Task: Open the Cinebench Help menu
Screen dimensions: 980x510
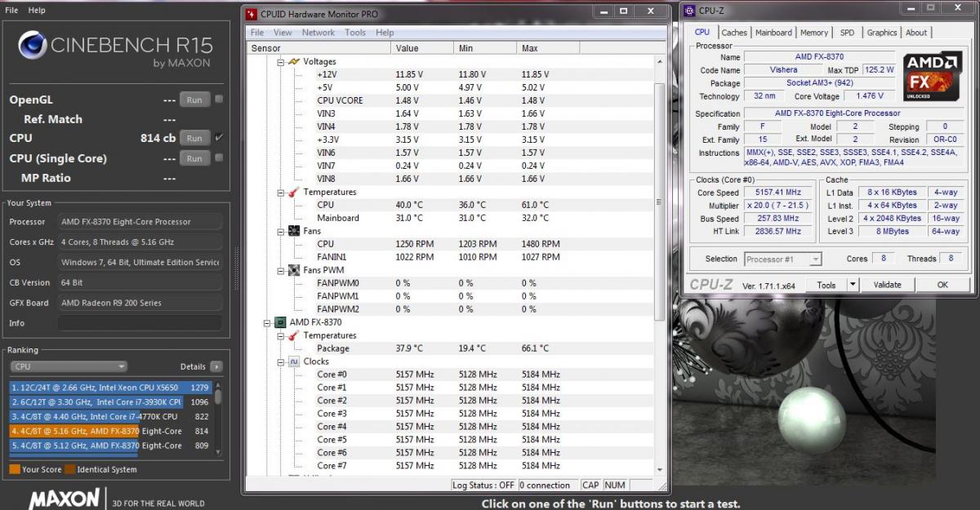Action: pos(37,11)
